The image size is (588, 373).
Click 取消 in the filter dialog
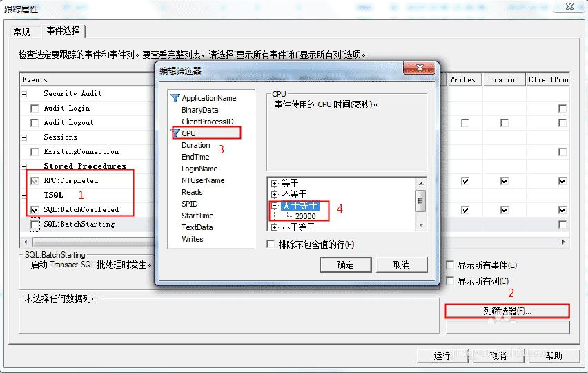click(x=401, y=265)
